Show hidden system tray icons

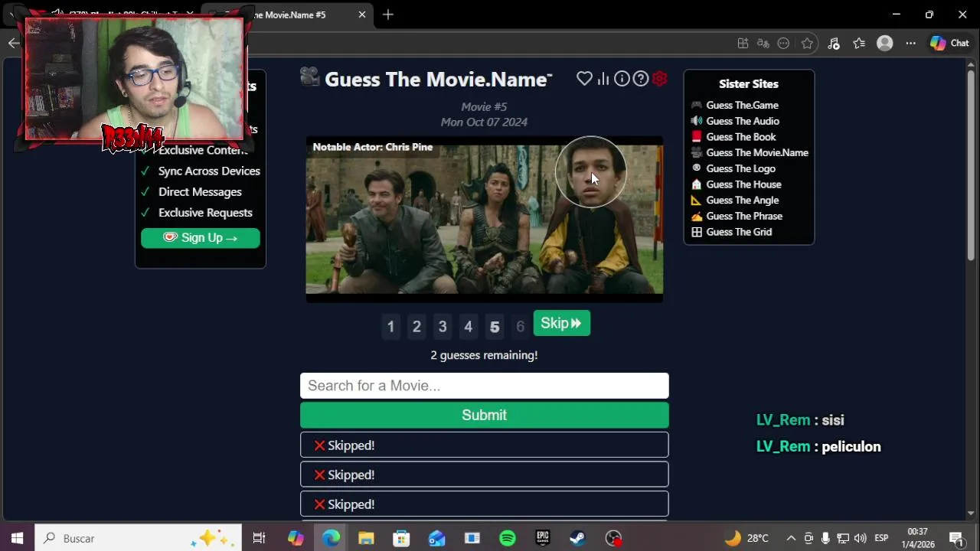pyautogui.click(x=791, y=539)
